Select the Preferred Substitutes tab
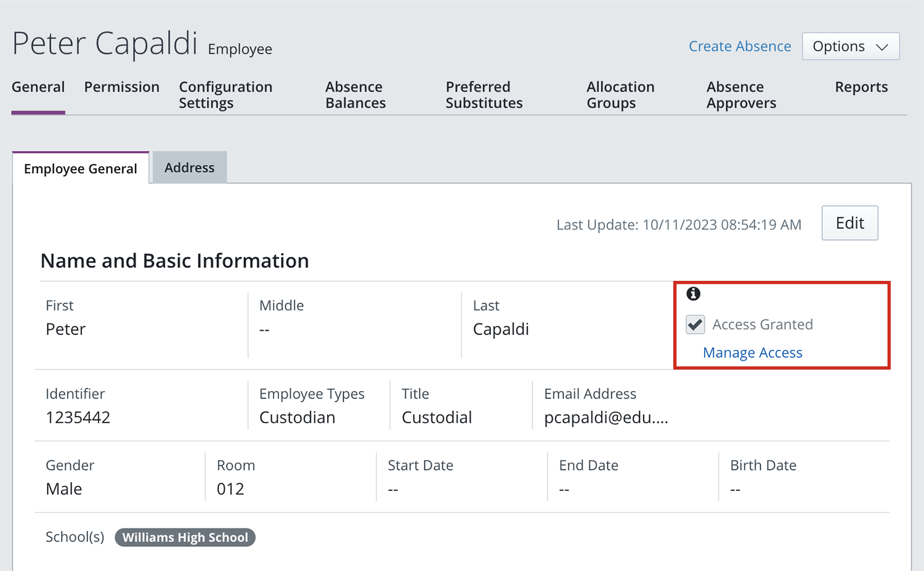This screenshot has height=571, width=924. click(484, 95)
